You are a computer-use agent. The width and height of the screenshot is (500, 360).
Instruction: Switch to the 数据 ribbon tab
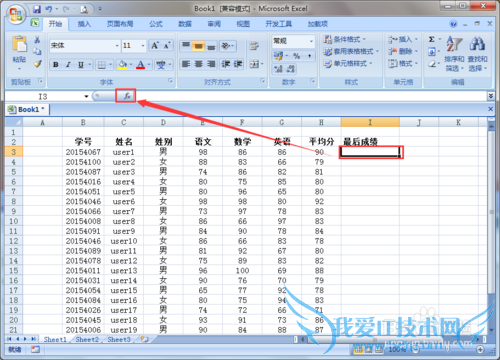[x=185, y=24]
